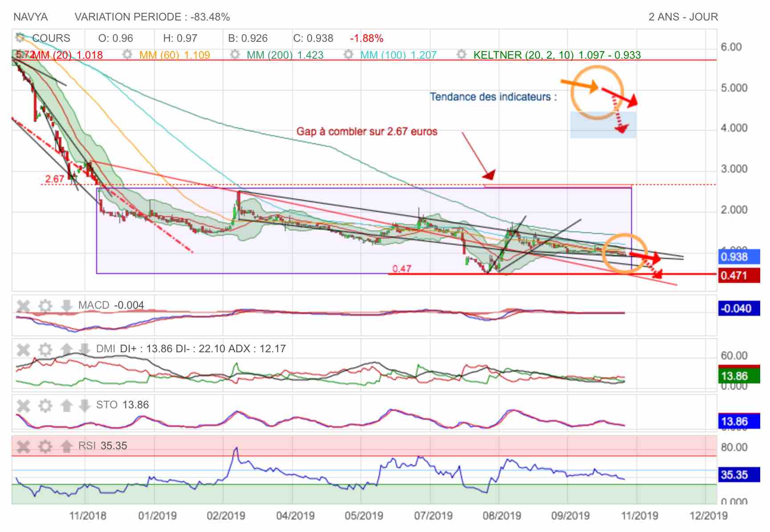
Task: Close the RSI indicator panel
Action: pyautogui.click(x=23, y=446)
